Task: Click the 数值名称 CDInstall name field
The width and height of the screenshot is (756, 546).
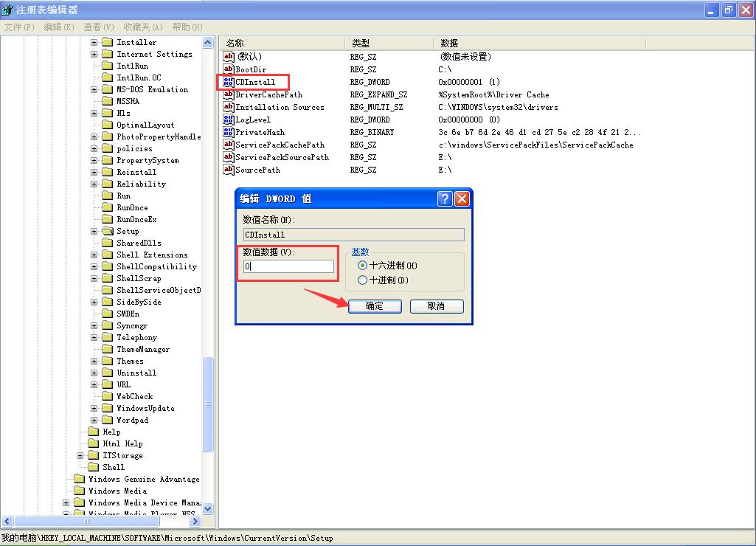Action: (x=354, y=235)
